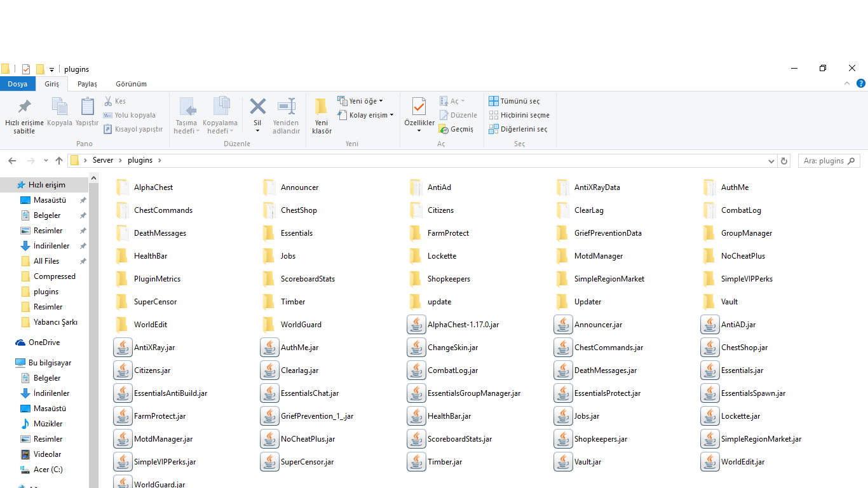
Task: Click the Sil red X icon
Action: tap(257, 106)
